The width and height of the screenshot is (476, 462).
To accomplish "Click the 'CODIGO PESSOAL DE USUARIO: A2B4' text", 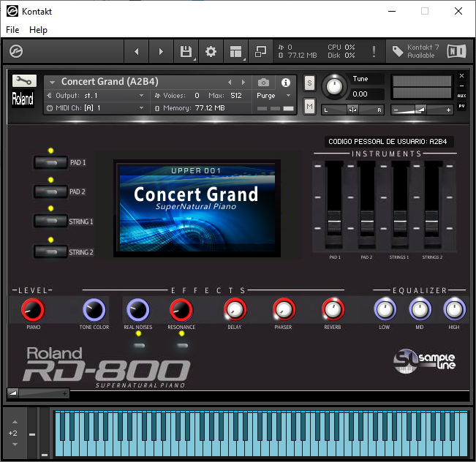I will click(x=388, y=142).
